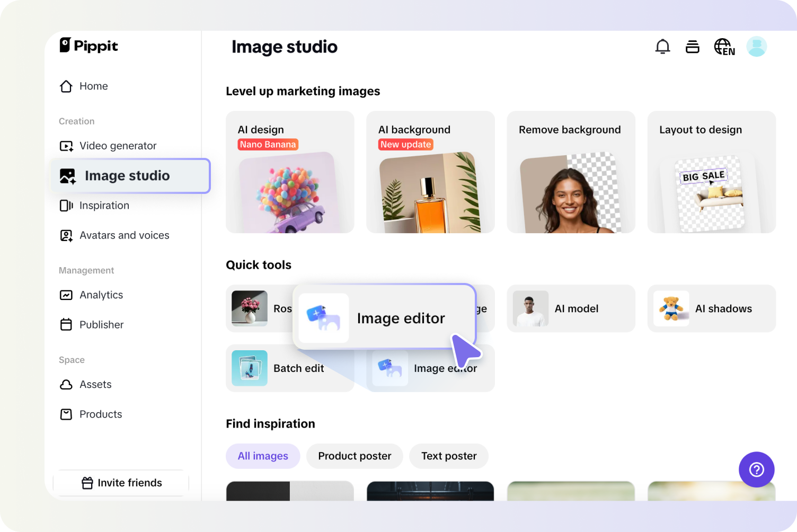The image size is (797, 532).
Task: Click the Avatars and voices icon
Action: [66, 235]
